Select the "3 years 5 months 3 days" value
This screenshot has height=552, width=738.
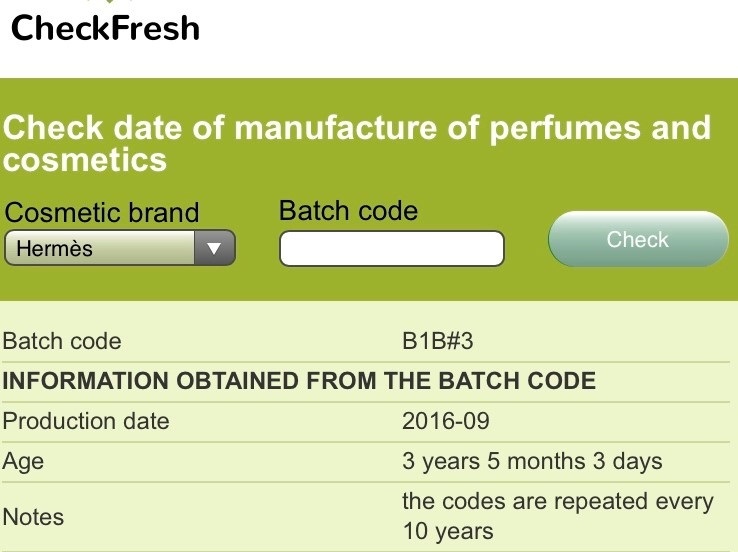click(532, 461)
